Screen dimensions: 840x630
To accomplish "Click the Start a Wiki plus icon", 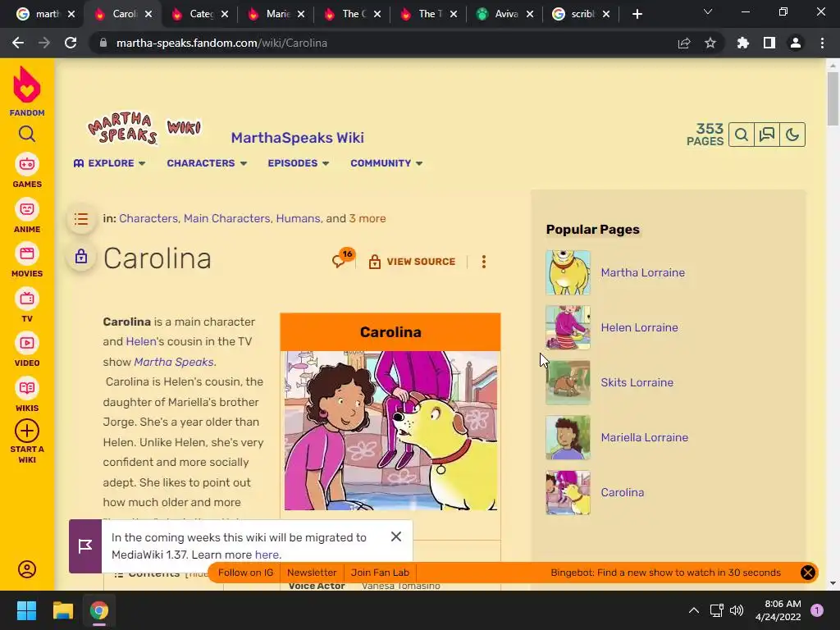I will [27, 431].
